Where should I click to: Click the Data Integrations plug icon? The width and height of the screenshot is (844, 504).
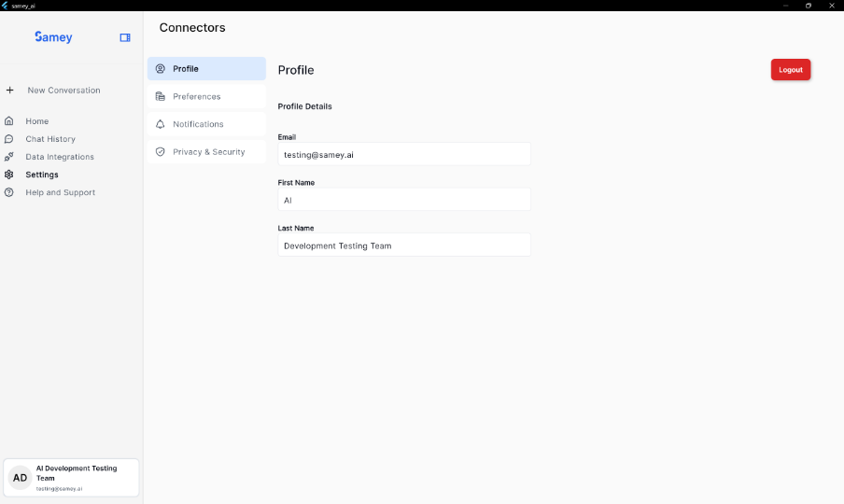point(9,157)
